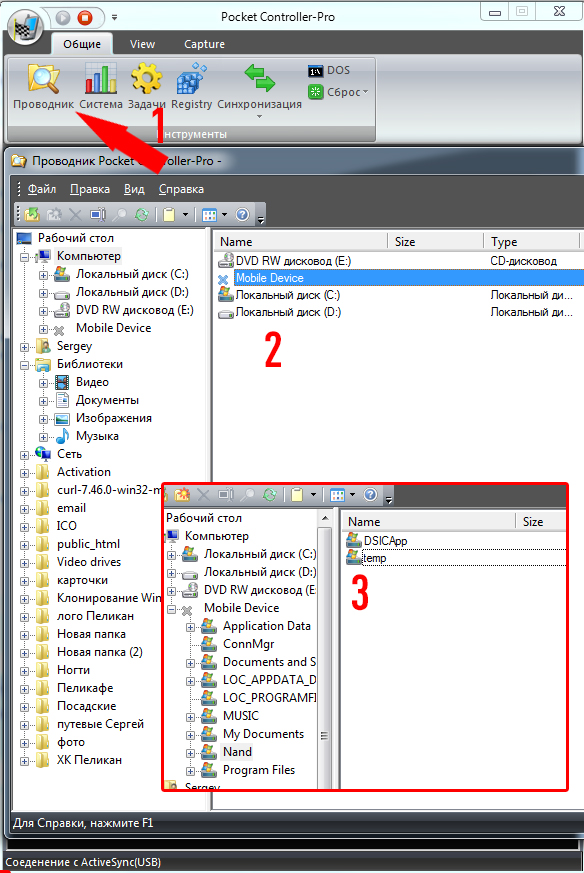Select Библиотеки folder in the tree
Screen dimensions: 584x873
90,364
